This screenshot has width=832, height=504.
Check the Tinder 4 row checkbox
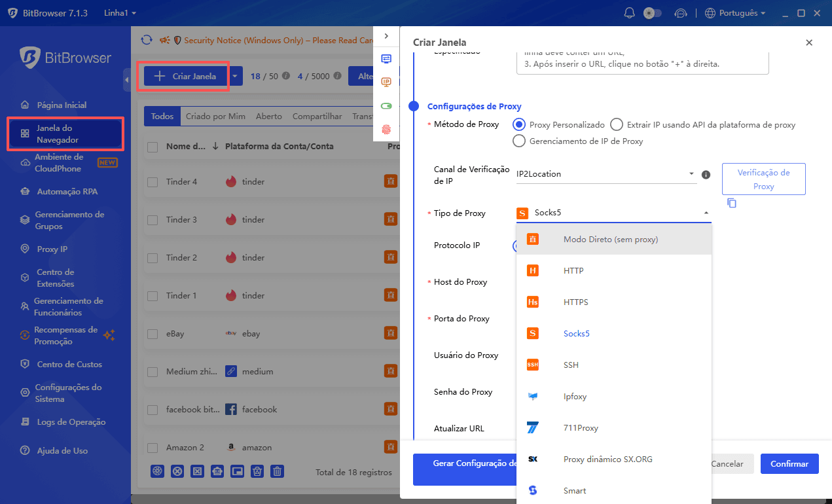(x=153, y=182)
